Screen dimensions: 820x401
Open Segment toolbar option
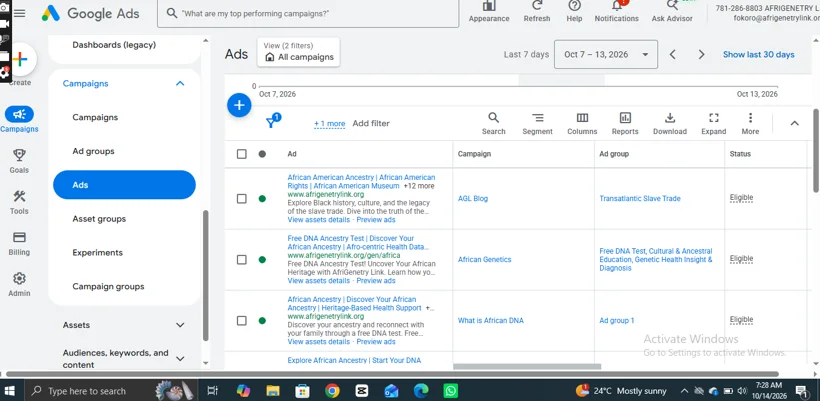(537, 123)
